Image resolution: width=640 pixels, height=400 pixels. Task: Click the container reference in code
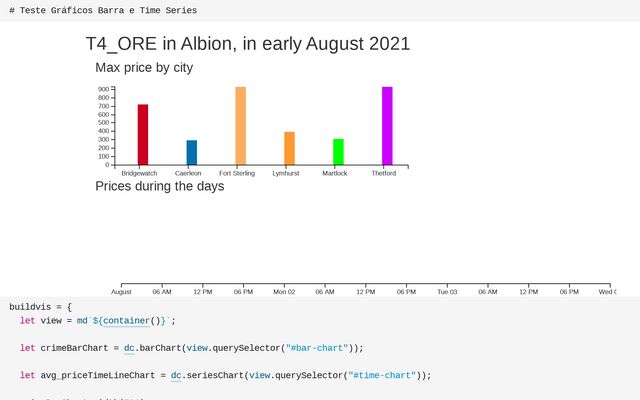tap(127, 321)
